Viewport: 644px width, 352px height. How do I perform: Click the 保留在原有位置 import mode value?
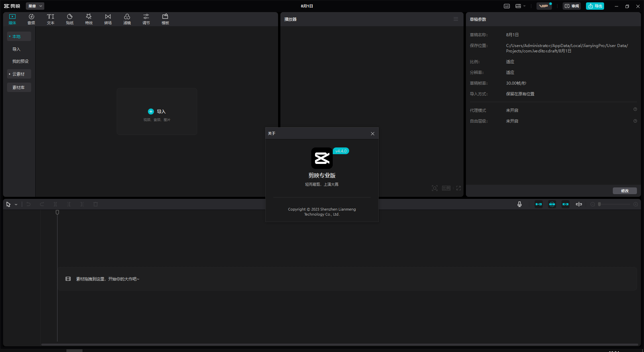click(x=520, y=94)
